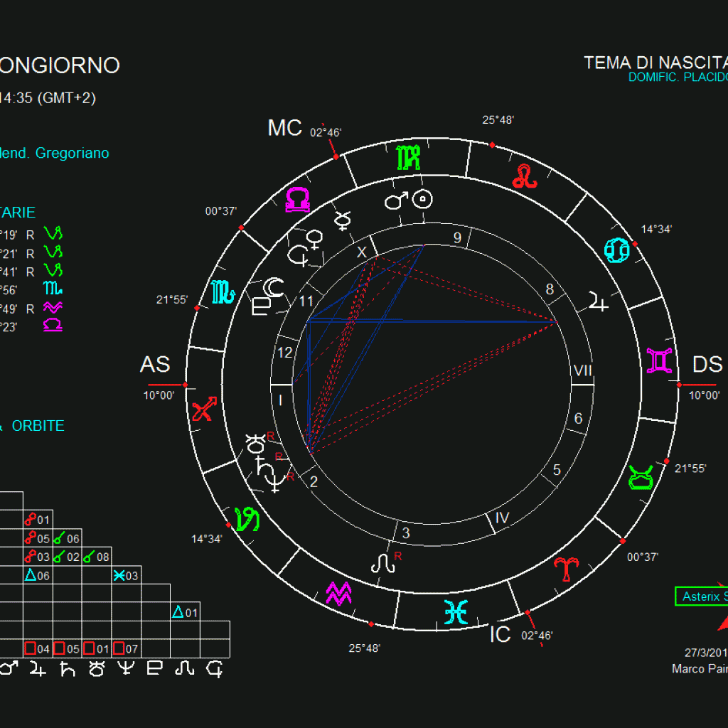Screen dimensions: 728x728
Task: Click the retrograde North Node glyph near house 3
Action: [382, 564]
